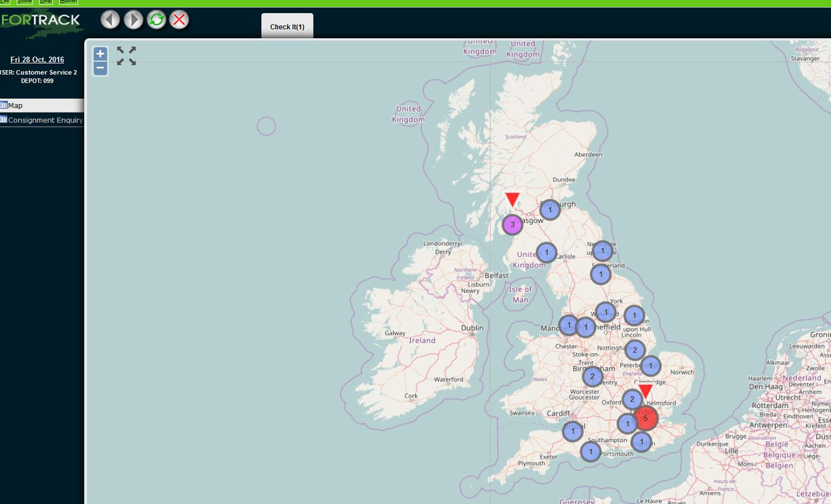Image resolution: width=831 pixels, height=504 pixels.
Task: Select the back navigation arrow icon
Action: pyautogui.click(x=111, y=19)
